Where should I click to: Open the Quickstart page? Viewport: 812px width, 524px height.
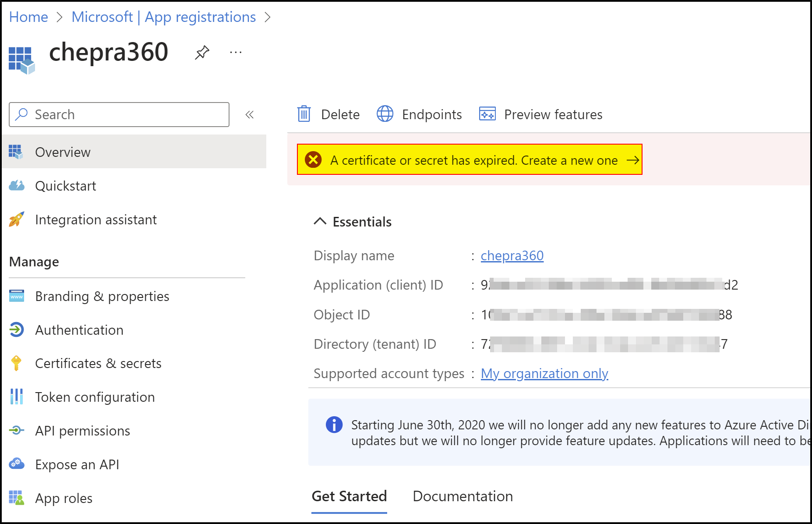click(x=66, y=186)
